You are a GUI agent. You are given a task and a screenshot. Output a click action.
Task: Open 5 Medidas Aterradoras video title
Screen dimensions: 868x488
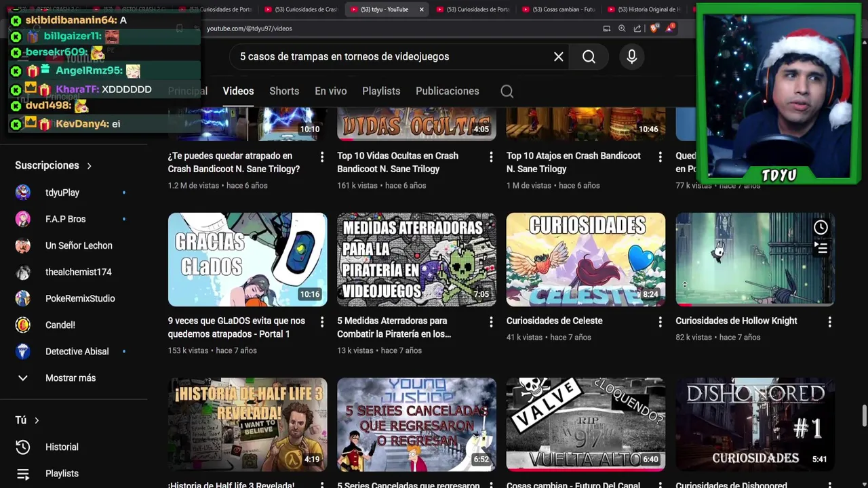tap(394, 327)
